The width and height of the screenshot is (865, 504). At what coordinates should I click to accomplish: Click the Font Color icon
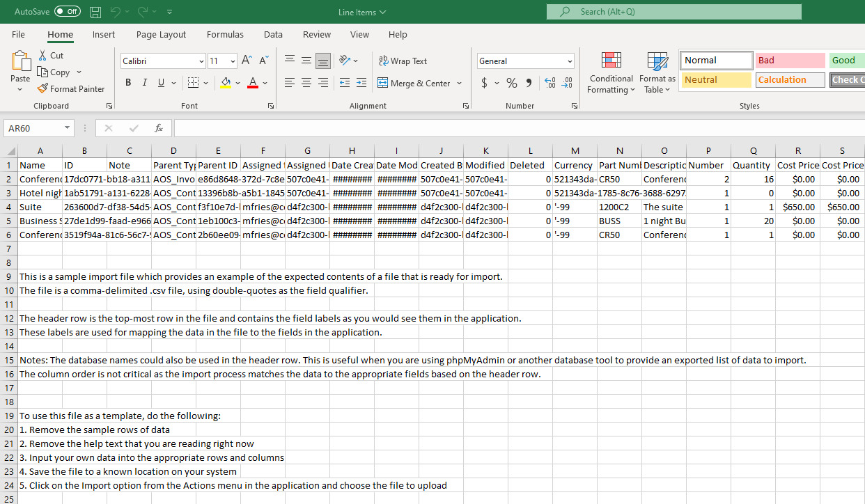pyautogui.click(x=252, y=83)
